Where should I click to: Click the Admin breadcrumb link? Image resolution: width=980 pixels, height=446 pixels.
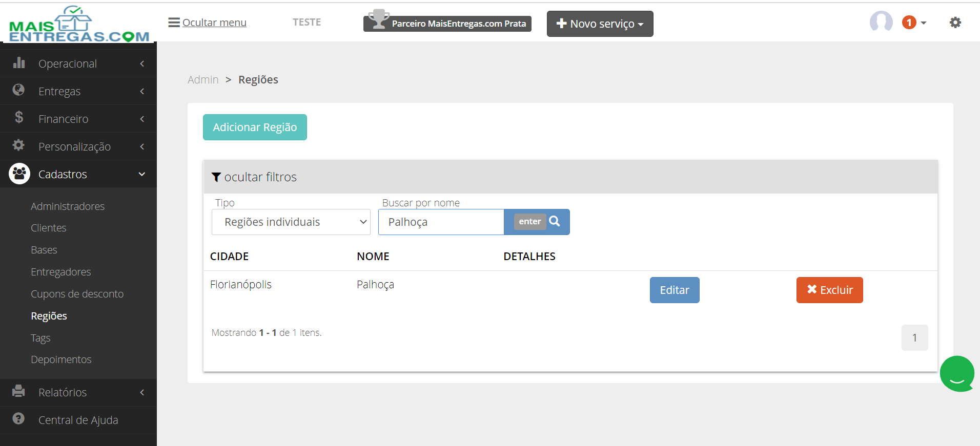pyautogui.click(x=203, y=80)
